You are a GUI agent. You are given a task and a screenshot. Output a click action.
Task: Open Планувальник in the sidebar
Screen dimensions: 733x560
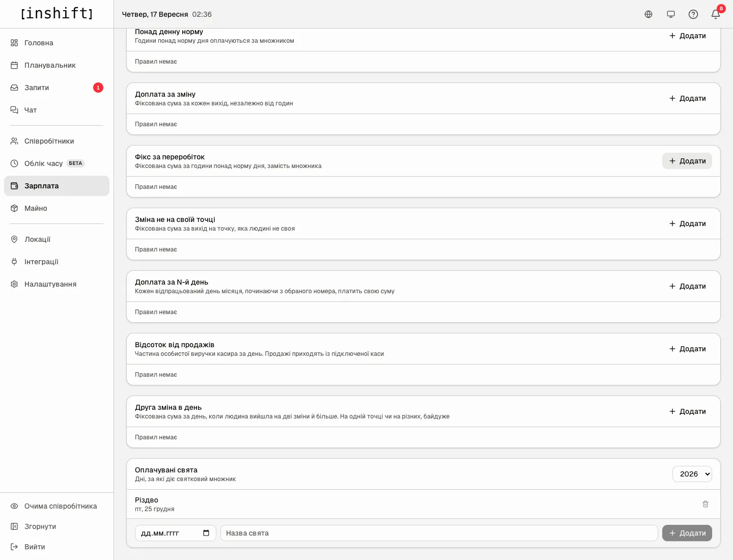point(57,65)
